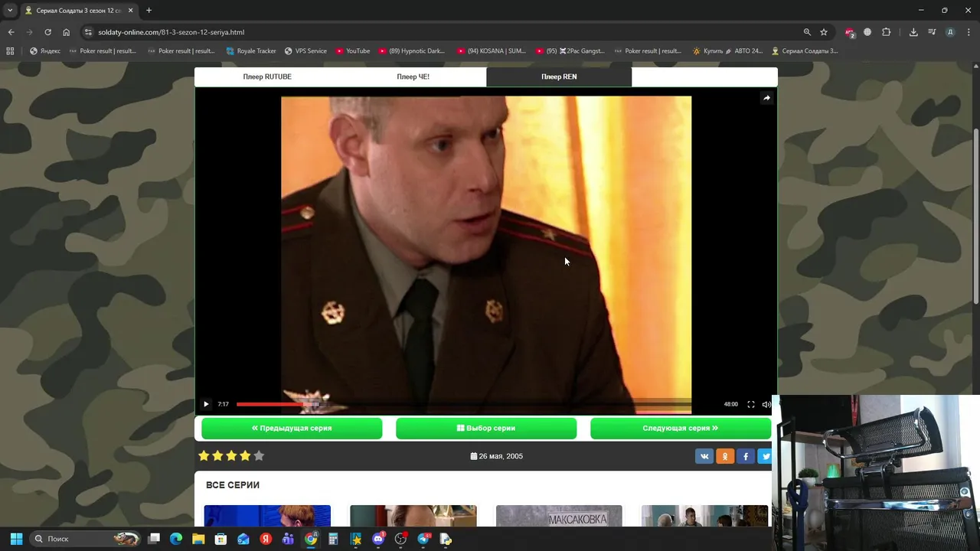Click the share arrow on the video
This screenshot has height=551, width=980.
766,98
